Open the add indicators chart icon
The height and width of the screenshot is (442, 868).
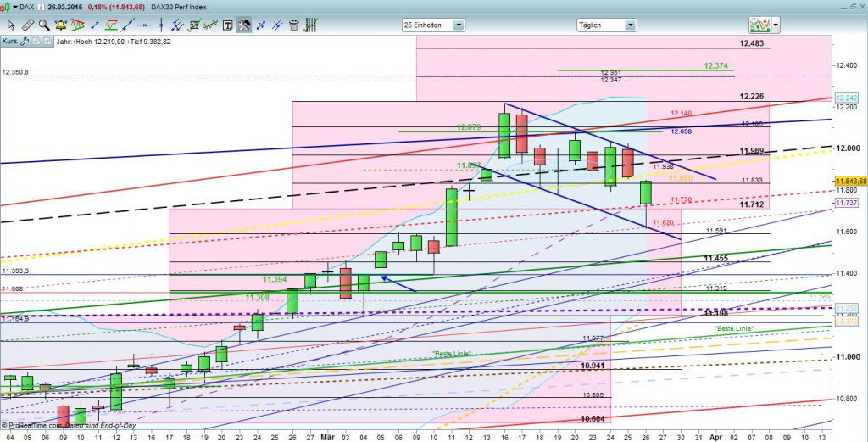tap(760, 25)
